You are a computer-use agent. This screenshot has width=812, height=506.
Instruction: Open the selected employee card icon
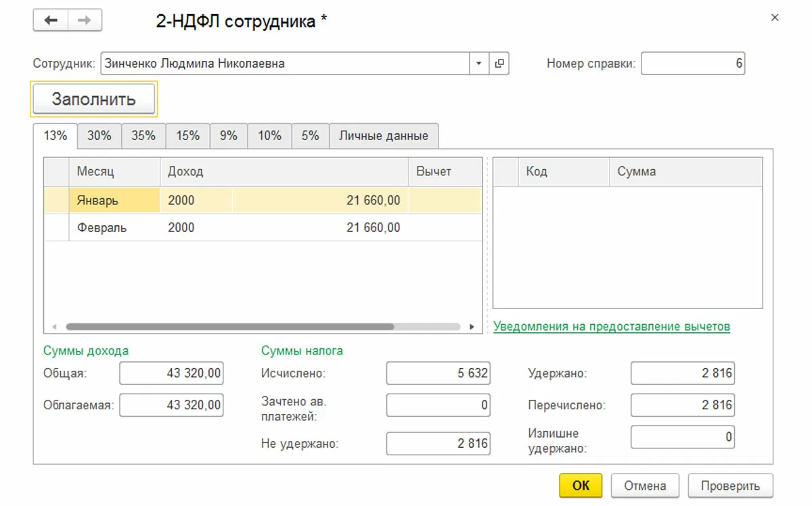pyautogui.click(x=499, y=64)
